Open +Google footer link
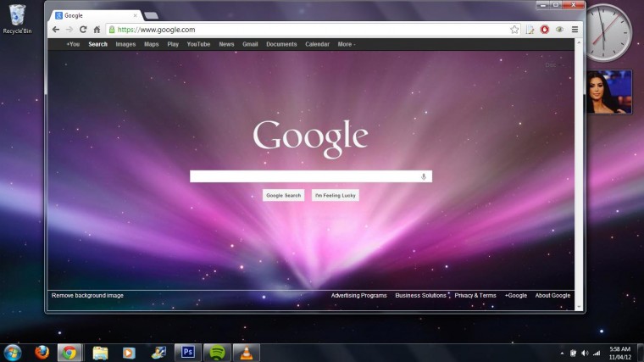 tap(516, 295)
